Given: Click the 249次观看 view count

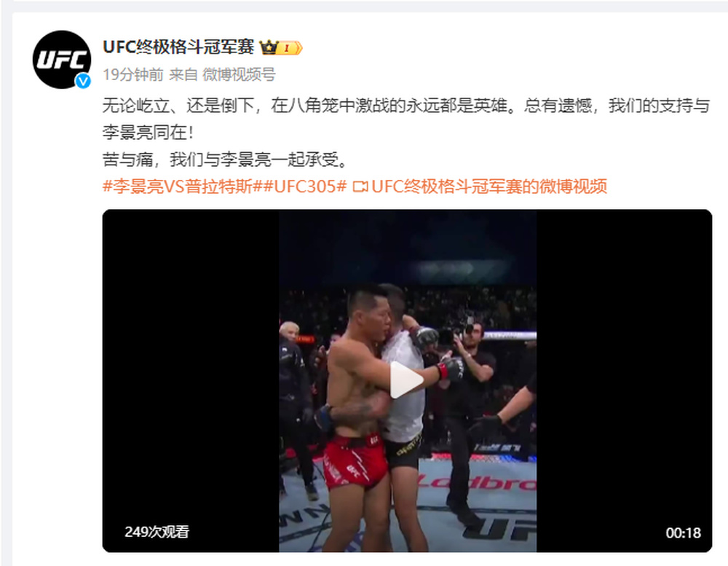Looking at the screenshot, I should pyautogui.click(x=157, y=532).
